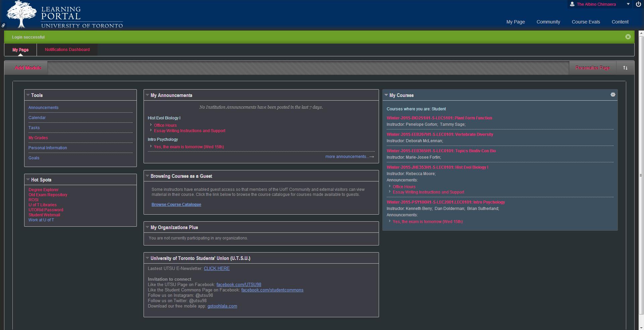This screenshot has height=330, width=644.
Task: Collapse the Hot Spots module
Action: click(x=28, y=180)
